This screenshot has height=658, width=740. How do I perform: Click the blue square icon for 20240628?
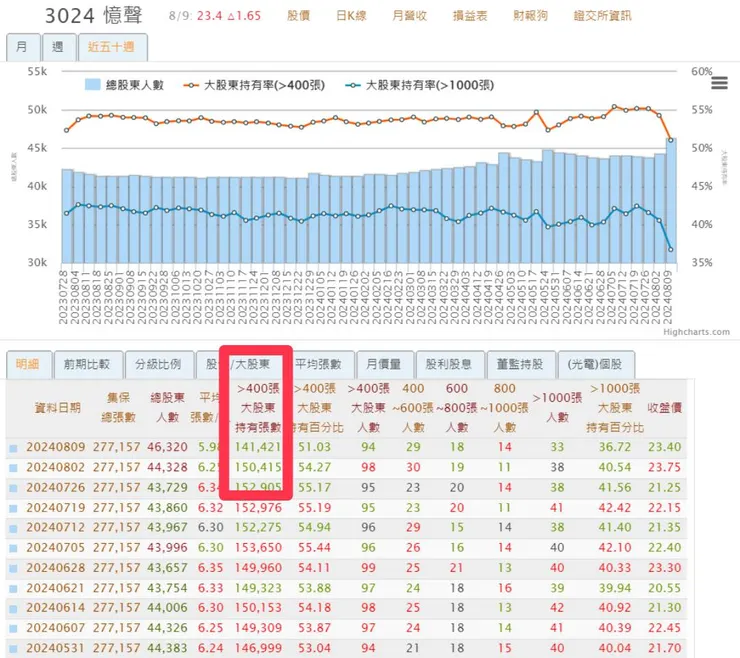pos(13,569)
